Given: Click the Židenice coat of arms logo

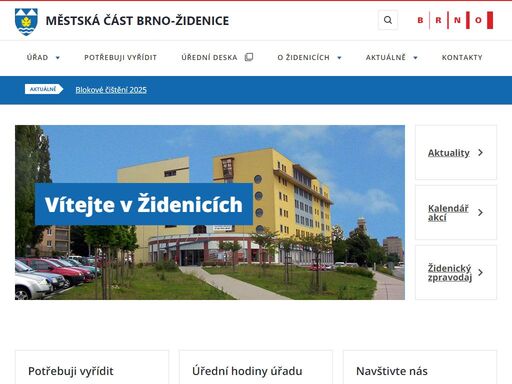Looking at the screenshot, I should 26,22.
